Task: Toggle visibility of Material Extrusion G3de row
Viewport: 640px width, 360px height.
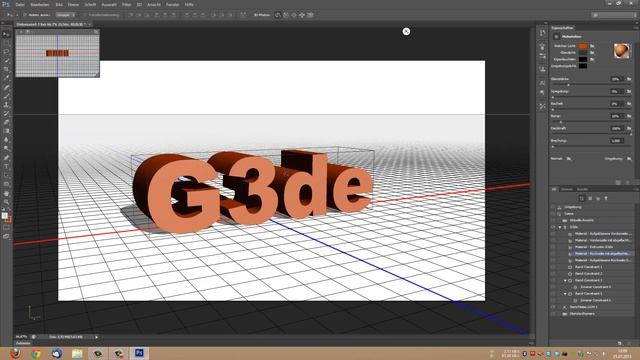Action: pos(553,247)
